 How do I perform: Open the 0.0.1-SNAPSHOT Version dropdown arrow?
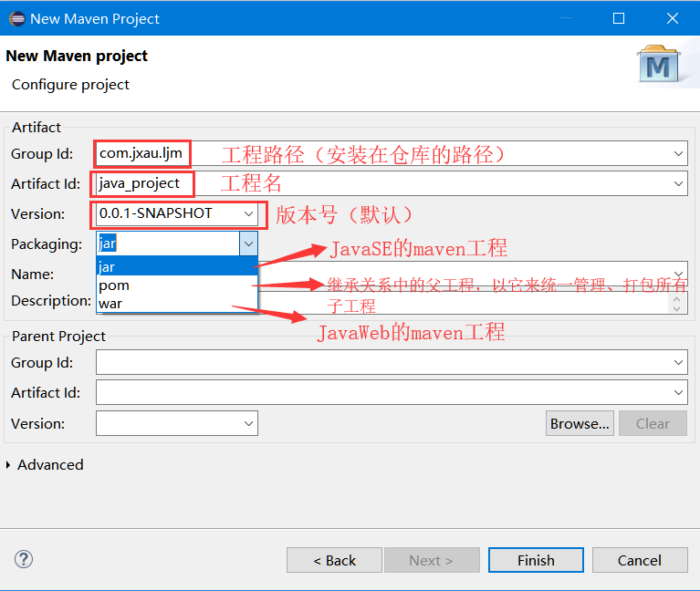248,214
